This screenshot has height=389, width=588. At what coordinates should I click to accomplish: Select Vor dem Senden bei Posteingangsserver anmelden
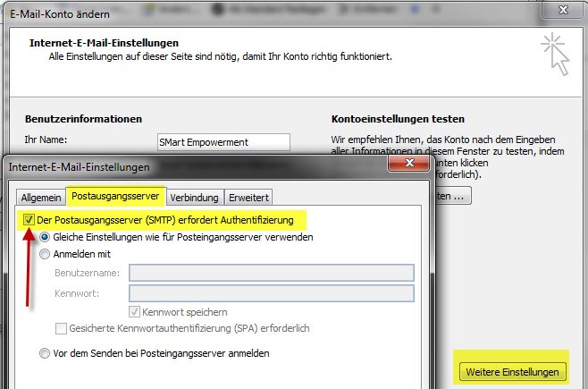click(45, 353)
